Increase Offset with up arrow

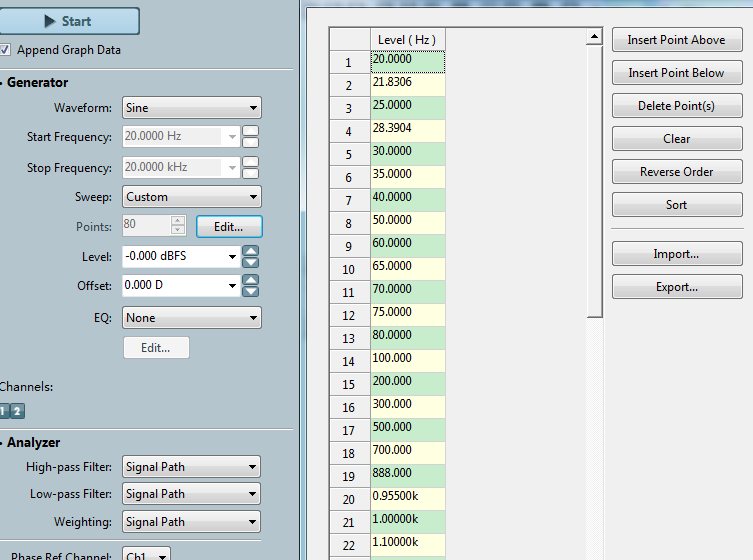click(251, 280)
